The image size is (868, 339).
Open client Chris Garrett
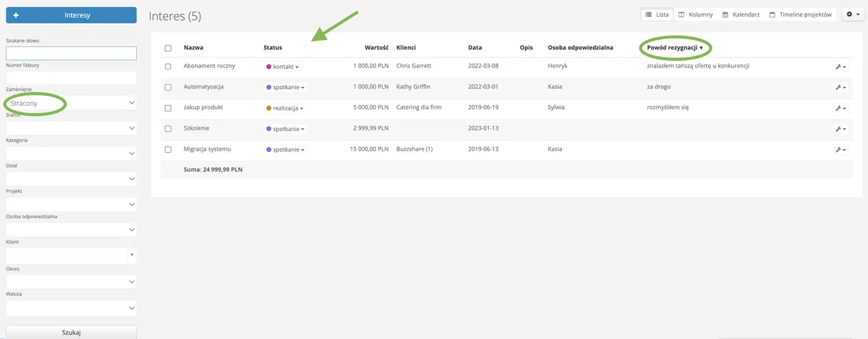click(x=414, y=66)
